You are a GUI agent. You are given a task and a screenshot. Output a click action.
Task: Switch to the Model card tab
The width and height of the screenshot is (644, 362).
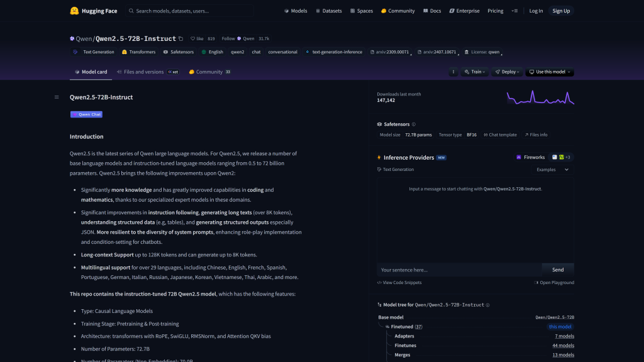[x=91, y=72]
